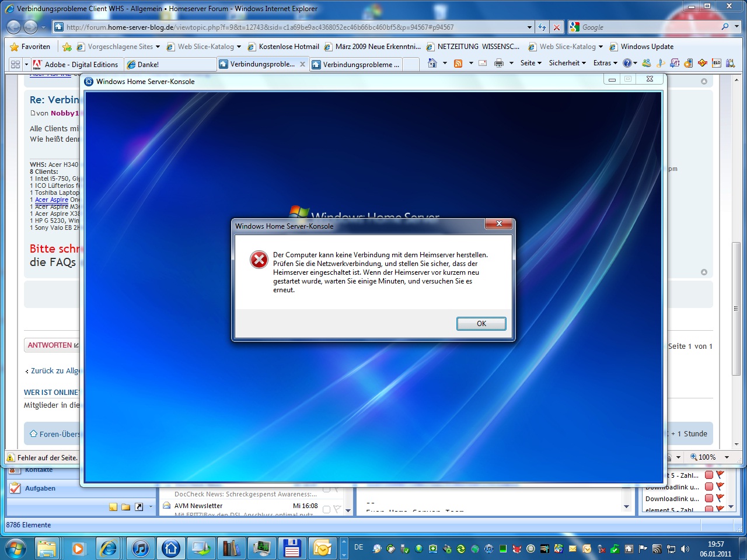Click the floppy disk taskbar icon
The height and width of the screenshot is (560, 747).
(292, 548)
